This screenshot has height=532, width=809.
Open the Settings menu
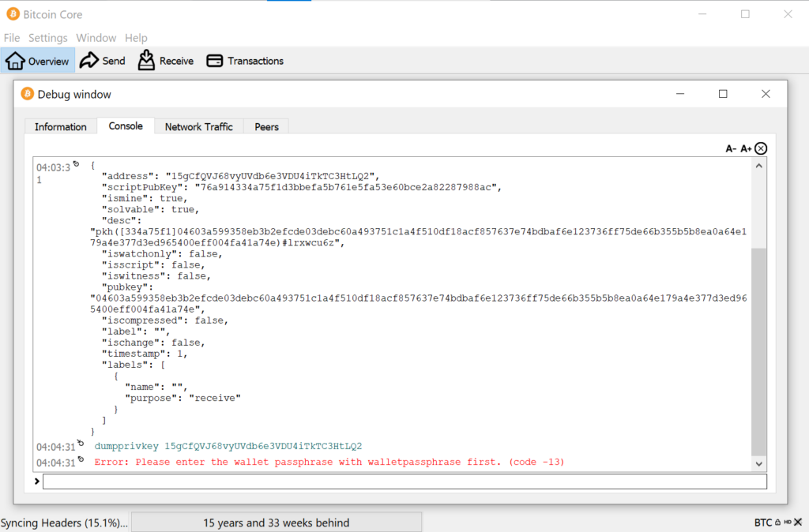coord(47,38)
